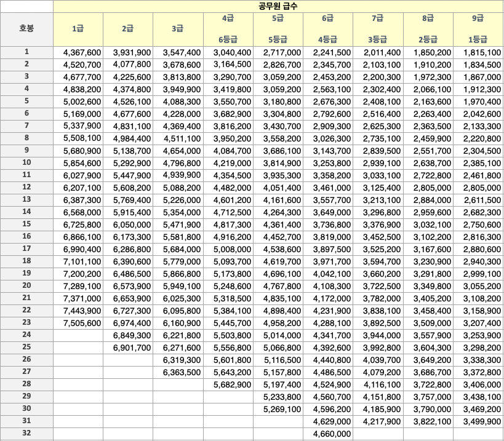Click the 4,511,100 value
The image size is (504, 441).
click(x=182, y=139)
